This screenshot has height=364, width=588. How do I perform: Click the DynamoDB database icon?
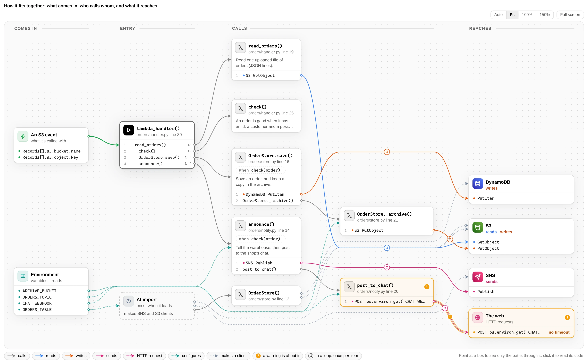pyautogui.click(x=477, y=184)
